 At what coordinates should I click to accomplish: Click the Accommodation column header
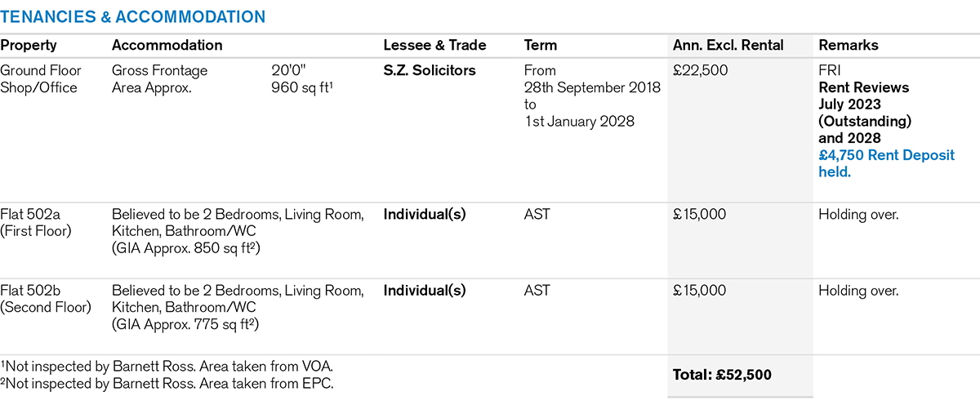[167, 46]
